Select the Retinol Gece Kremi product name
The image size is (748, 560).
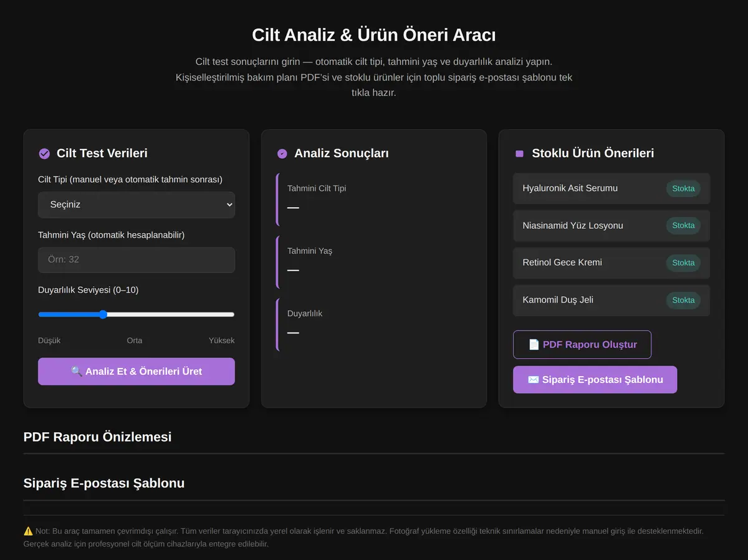pos(562,263)
